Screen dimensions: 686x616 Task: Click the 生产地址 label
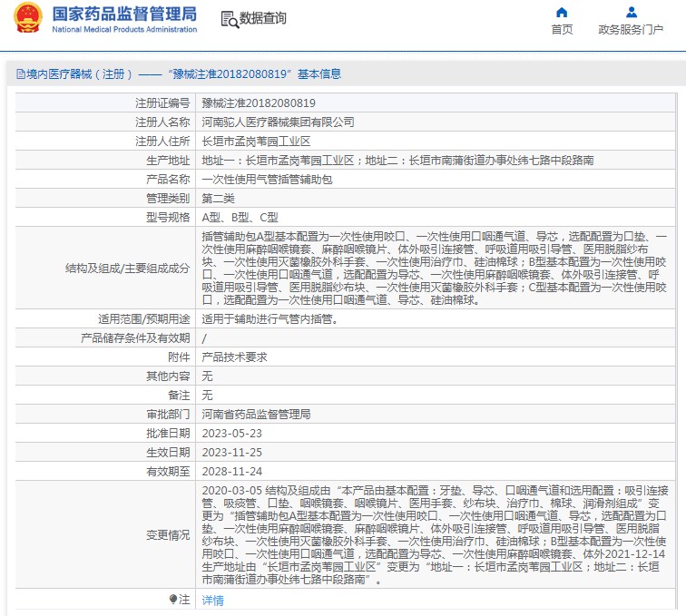click(x=168, y=161)
